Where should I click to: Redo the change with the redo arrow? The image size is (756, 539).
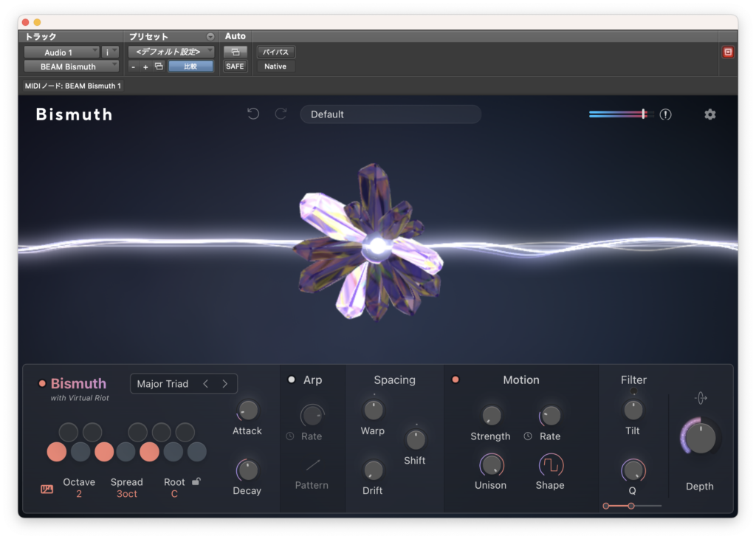click(281, 114)
